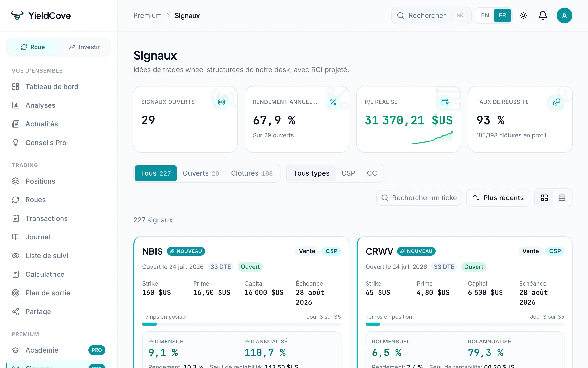Focus the Rechercher global search field
The image size is (588, 368).
pos(431,15)
